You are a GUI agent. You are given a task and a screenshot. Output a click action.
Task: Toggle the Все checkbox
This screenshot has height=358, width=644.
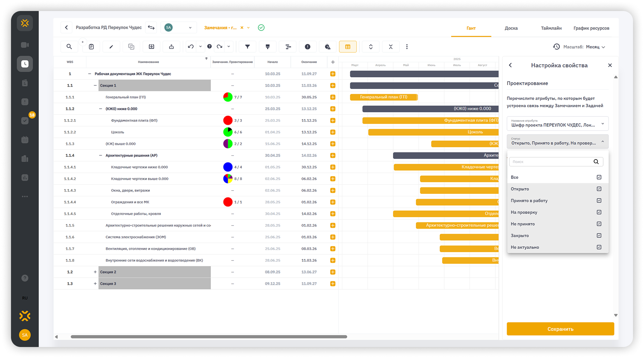599,177
